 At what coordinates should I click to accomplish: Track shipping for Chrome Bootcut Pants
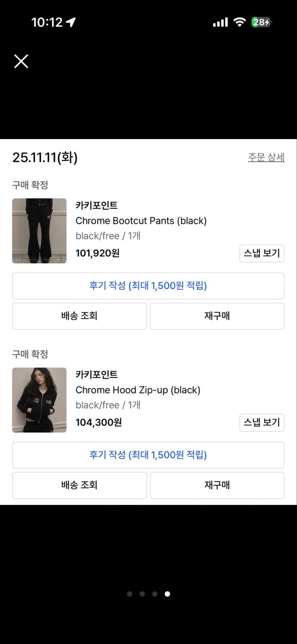pyautogui.click(x=79, y=316)
